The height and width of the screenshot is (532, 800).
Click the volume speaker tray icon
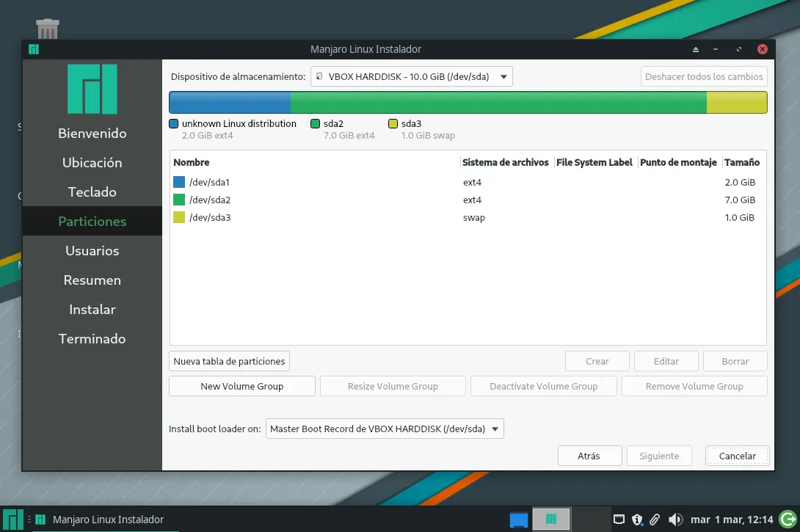tap(675, 520)
